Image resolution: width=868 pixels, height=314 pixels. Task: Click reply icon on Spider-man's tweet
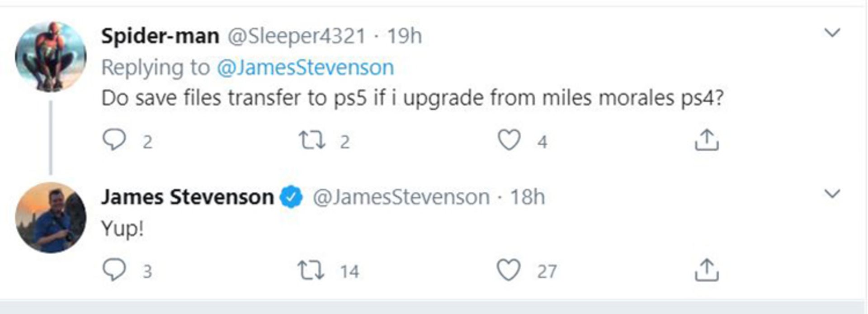[x=114, y=140]
